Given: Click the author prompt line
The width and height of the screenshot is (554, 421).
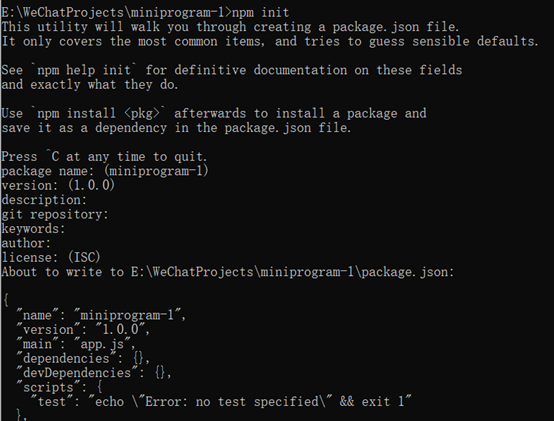Looking at the screenshot, I should 26,243.
